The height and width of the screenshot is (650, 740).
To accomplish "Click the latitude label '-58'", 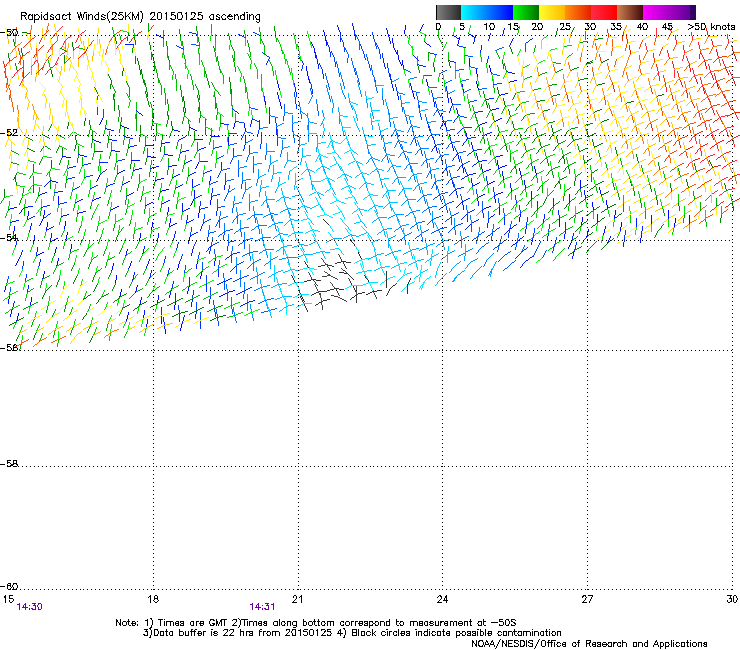I will point(9,464).
